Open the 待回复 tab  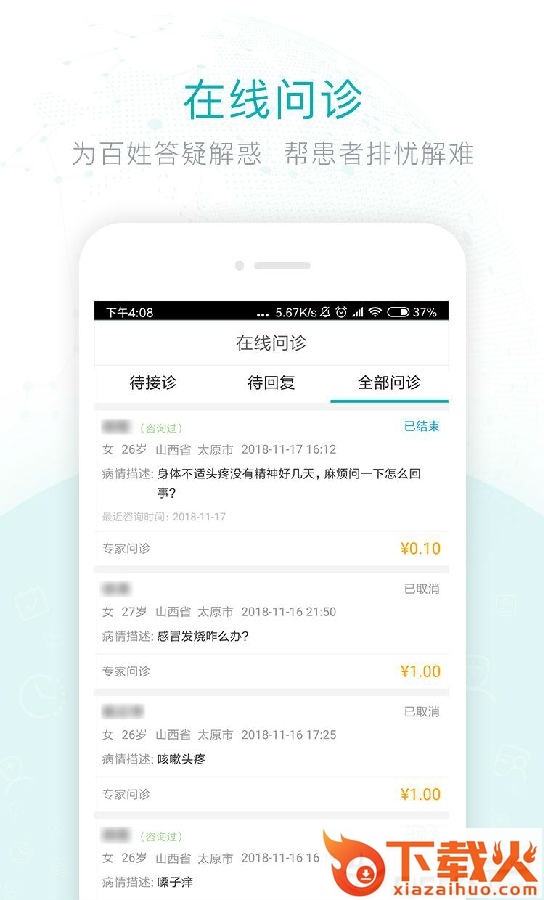tap(271, 383)
